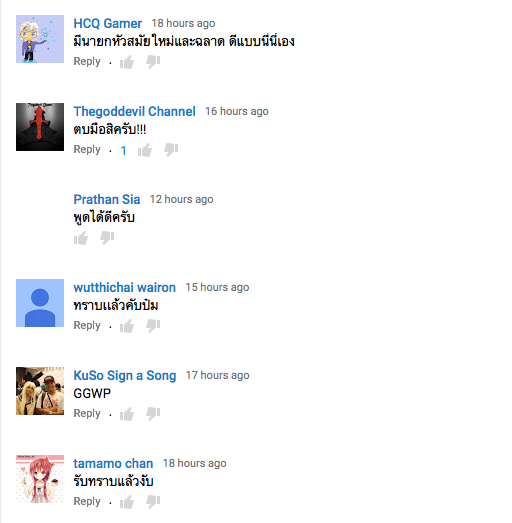Like HCQ Gamer's comment

point(127,62)
